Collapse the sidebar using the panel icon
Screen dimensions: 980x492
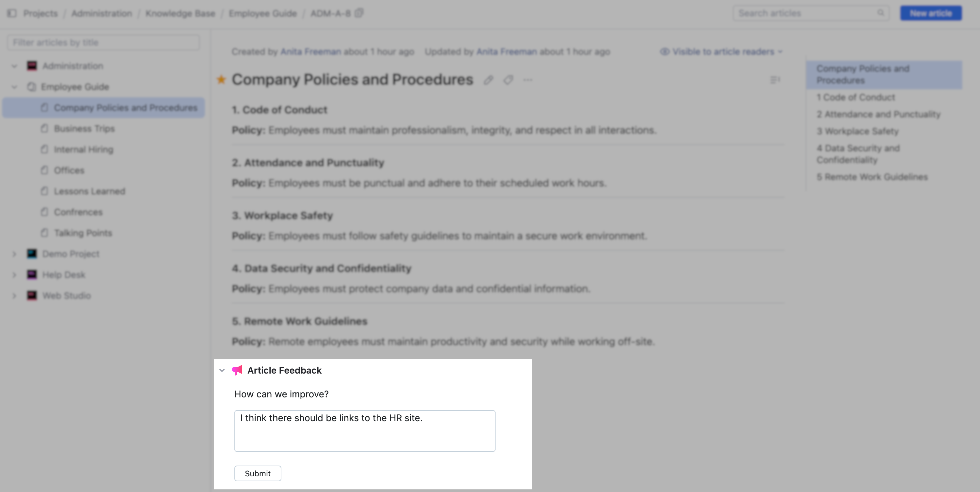[12, 13]
